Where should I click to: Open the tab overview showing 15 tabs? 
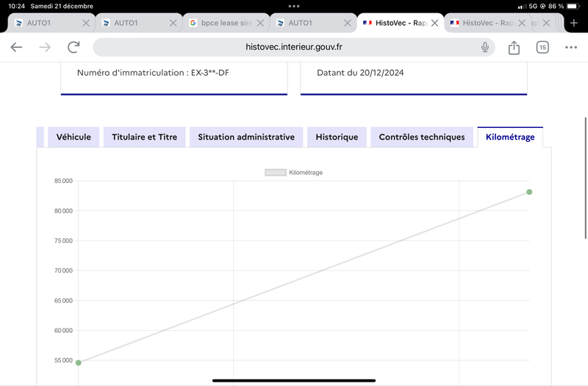[542, 47]
